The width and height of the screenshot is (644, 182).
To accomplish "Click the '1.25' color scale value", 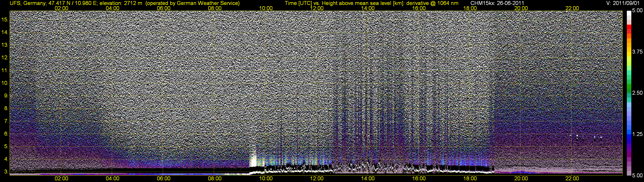I will click(x=637, y=134).
